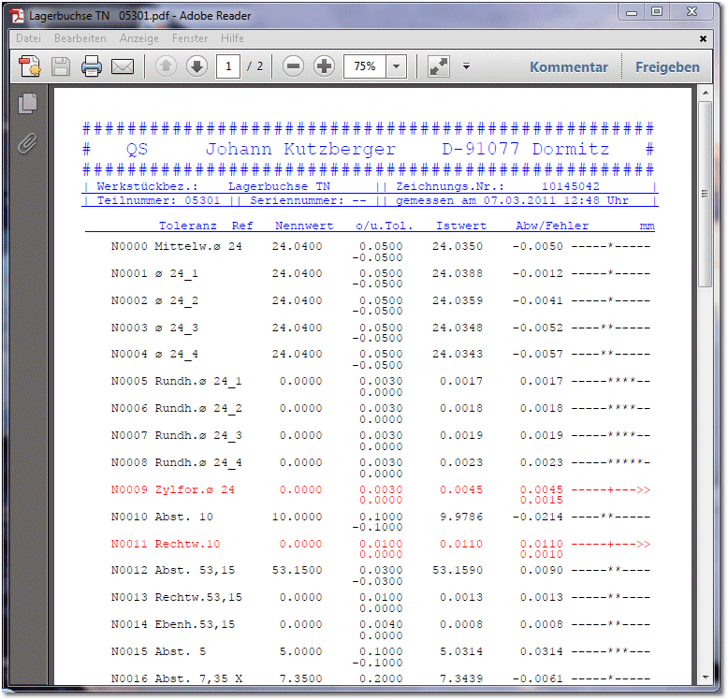Screen dimensions: 728x700
Task: Click the save file floppy icon
Action: coord(61,66)
